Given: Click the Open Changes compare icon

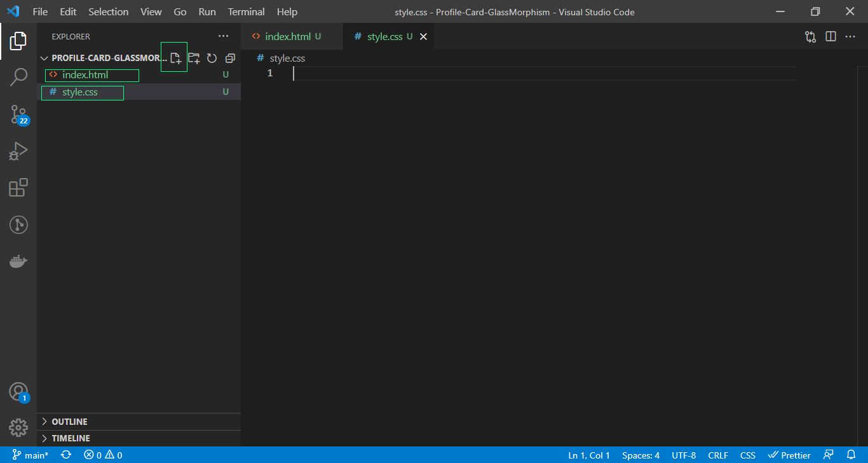Looking at the screenshot, I should coord(810,37).
